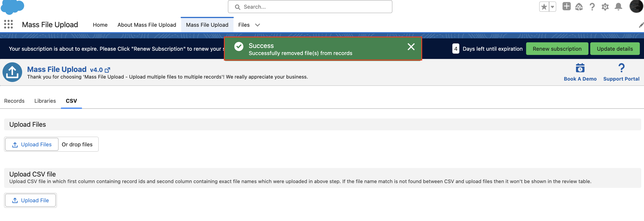Screen dimensions: 644x221
Task: Open global actions plus icon
Action: click(566, 6)
